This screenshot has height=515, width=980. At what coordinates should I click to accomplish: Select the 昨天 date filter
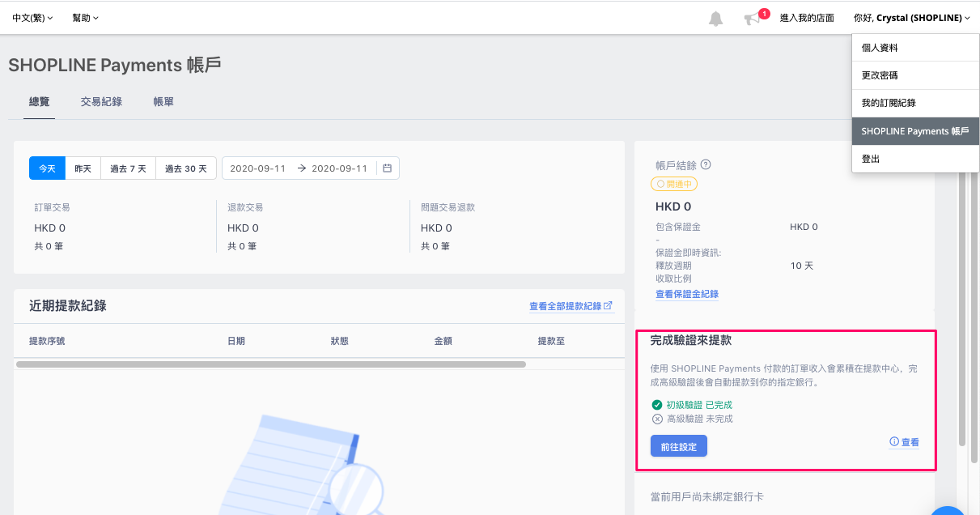click(83, 168)
